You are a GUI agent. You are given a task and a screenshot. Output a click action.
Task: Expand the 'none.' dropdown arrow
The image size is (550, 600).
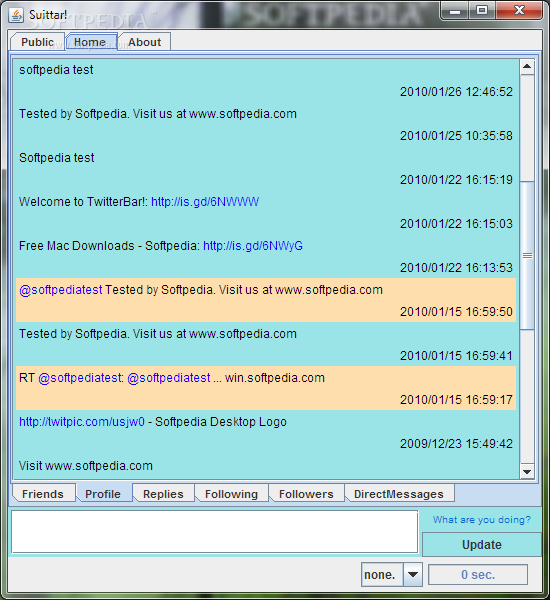pos(413,574)
